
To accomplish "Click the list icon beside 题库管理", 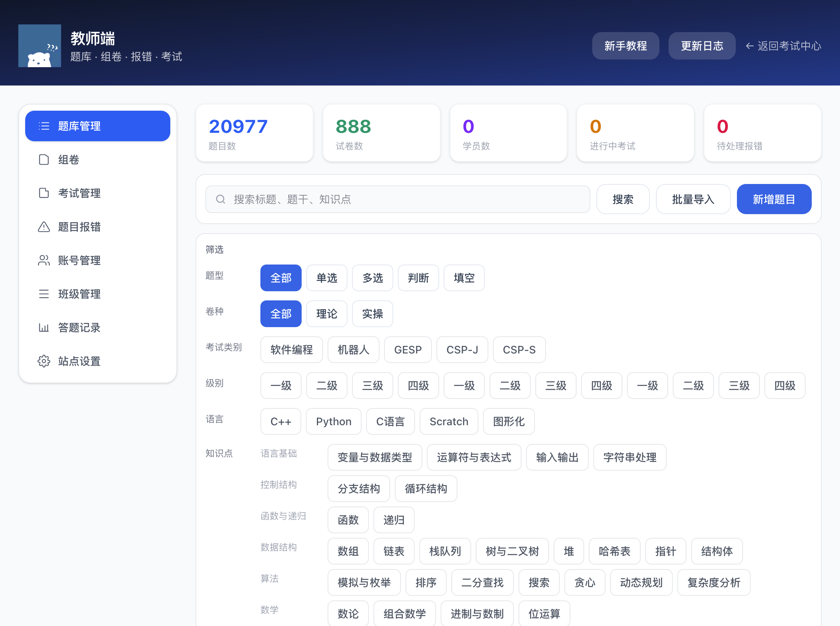I will [44, 126].
